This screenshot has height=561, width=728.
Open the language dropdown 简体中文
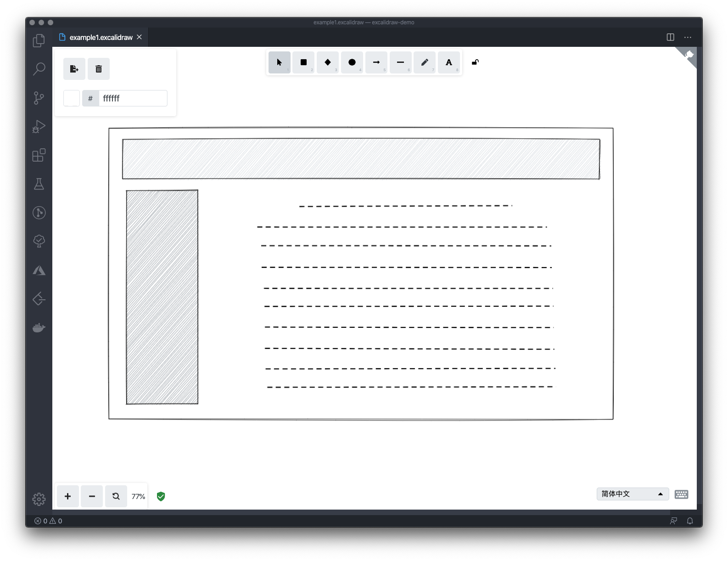tap(633, 494)
